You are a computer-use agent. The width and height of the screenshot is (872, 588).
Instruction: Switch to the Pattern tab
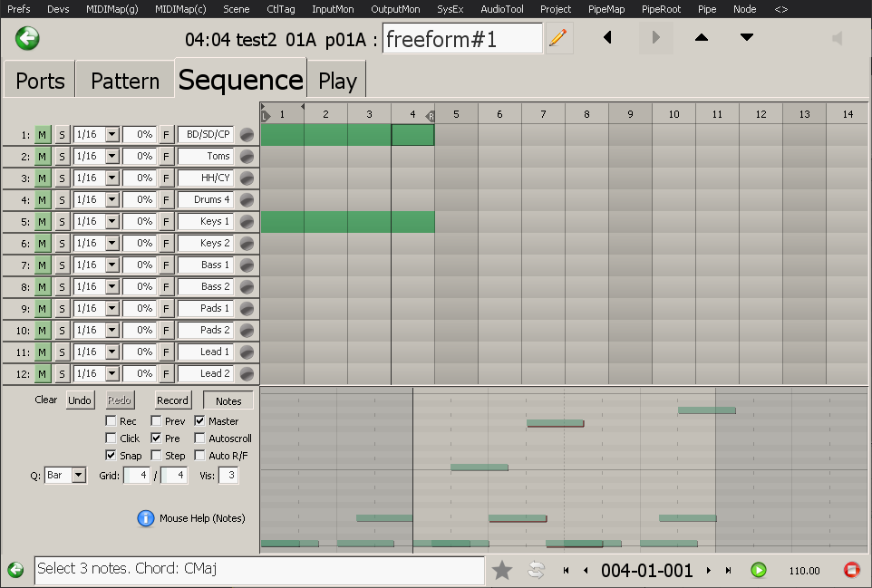(x=125, y=81)
